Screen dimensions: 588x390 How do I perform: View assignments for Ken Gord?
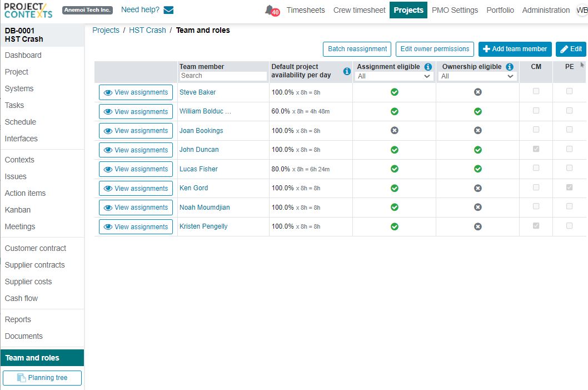136,189
